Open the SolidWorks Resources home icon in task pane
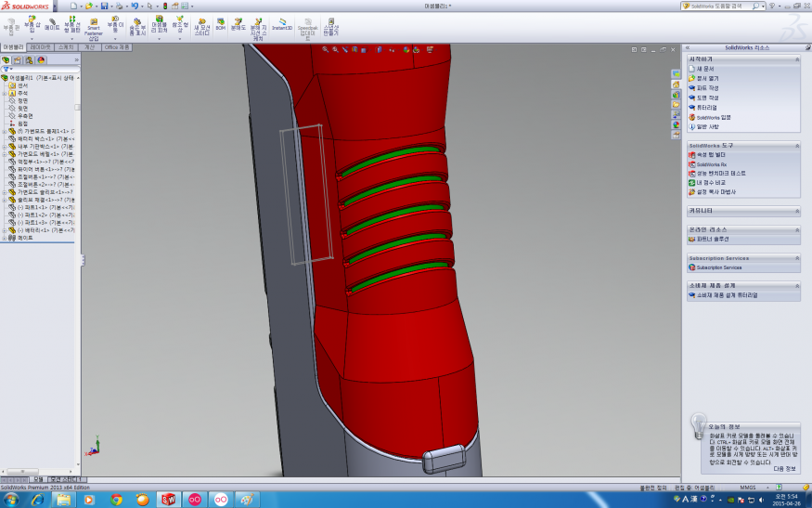Image resolution: width=812 pixels, height=508 pixels. pyautogui.click(x=676, y=84)
